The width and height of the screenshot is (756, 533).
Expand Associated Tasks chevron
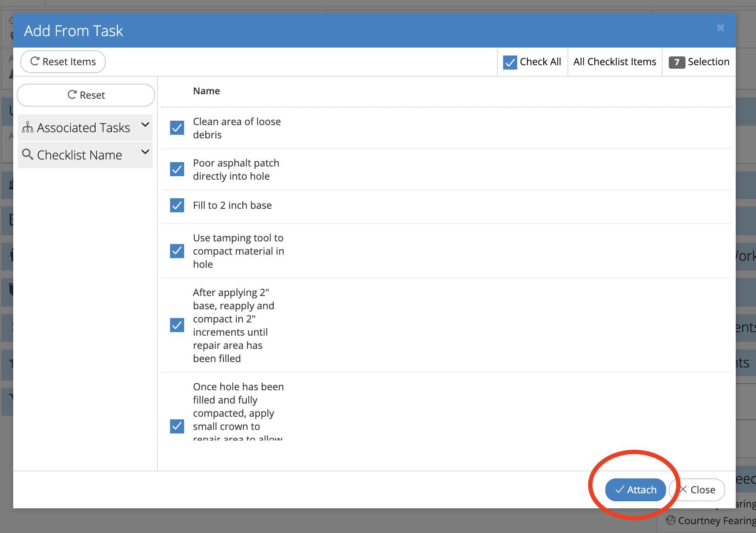[x=145, y=125]
